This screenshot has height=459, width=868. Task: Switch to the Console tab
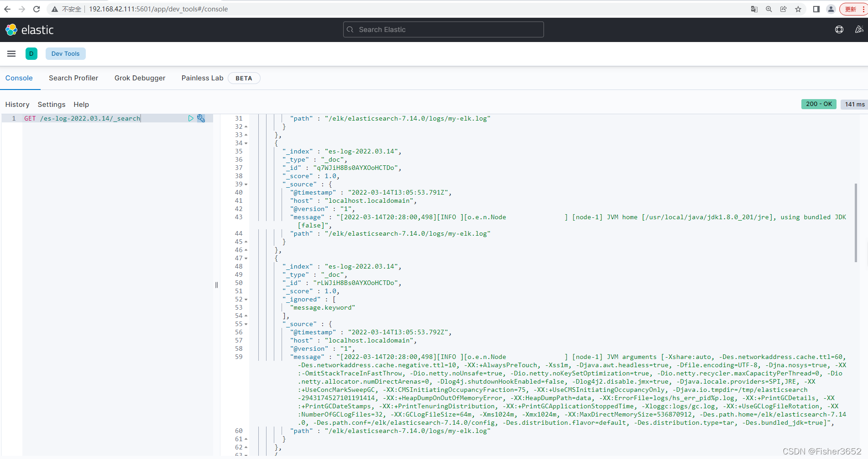[x=19, y=78]
